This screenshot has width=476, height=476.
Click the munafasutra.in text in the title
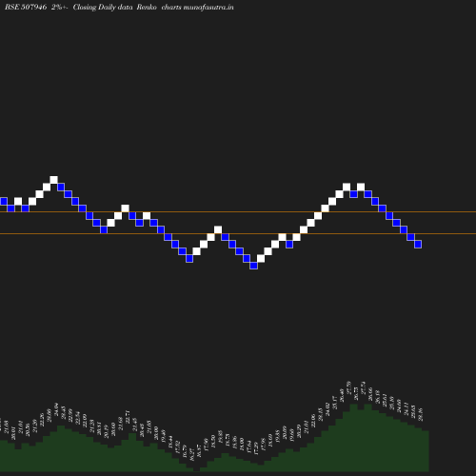coord(208,7)
